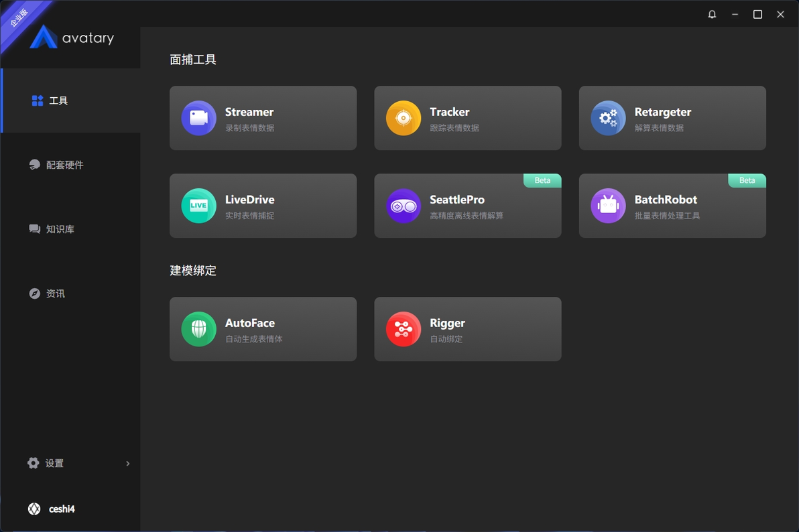This screenshot has width=799, height=532.
Task: Click the Rigger red nodes icon
Action: (404, 329)
